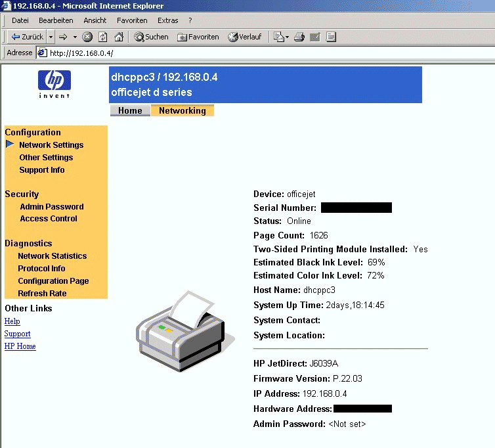Click the 'officejet d series' header text
The image size is (495, 448).
(152, 92)
